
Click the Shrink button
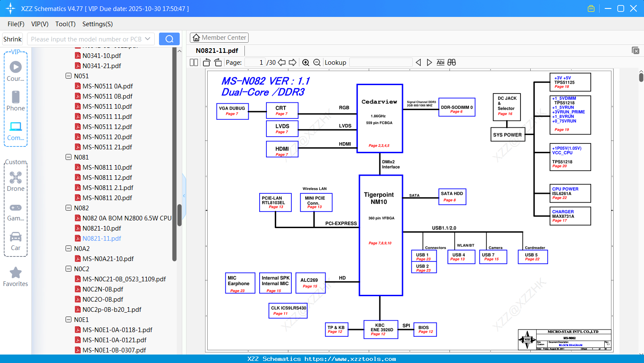coord(12,39)
